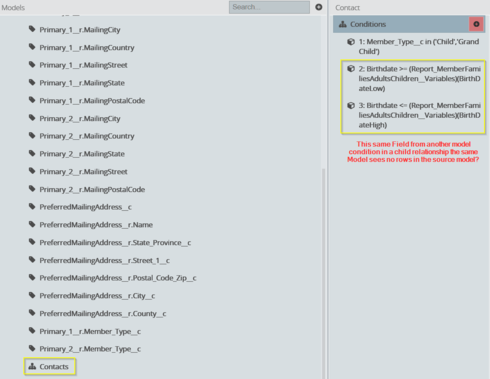Click the tag icon beside Primary_1__r.MailingCity
490x379 pixels.
pos(32,29)
